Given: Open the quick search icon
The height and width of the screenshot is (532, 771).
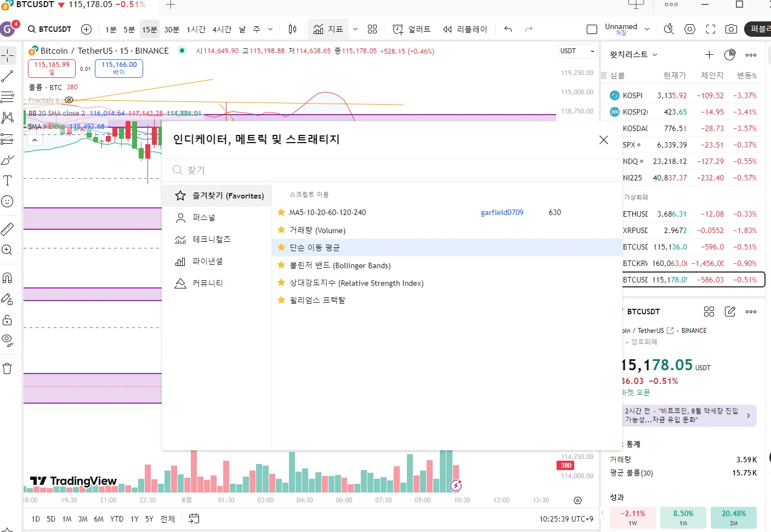Looking at the screenshot, I should [668, 29].
